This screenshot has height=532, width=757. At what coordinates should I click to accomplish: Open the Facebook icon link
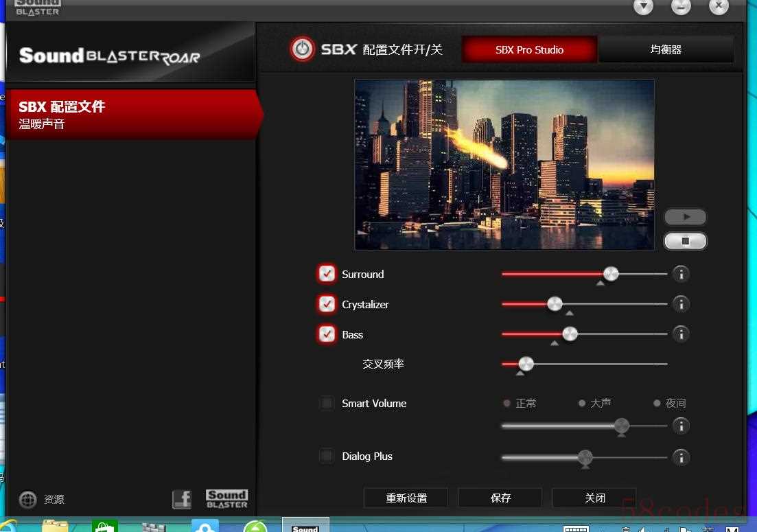182,499
